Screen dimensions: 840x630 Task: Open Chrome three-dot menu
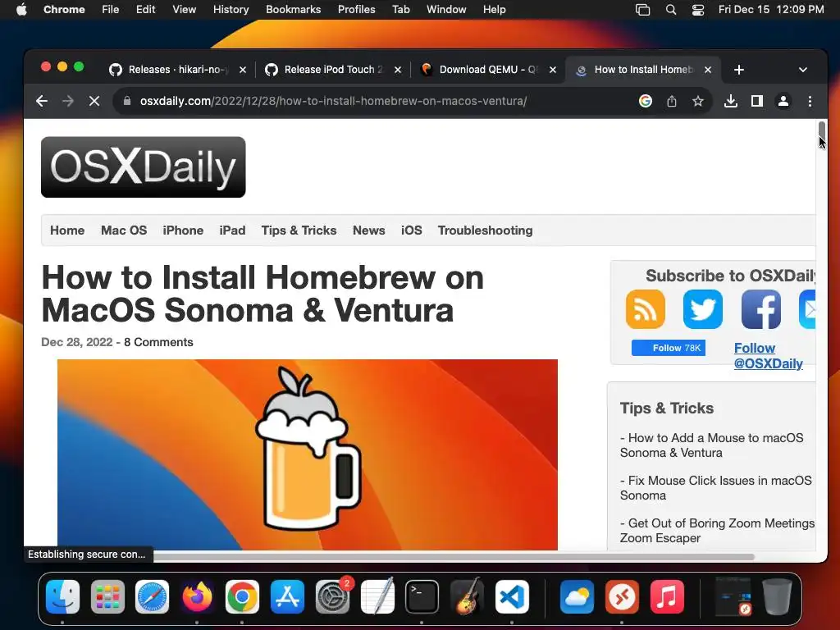[810, 101]
